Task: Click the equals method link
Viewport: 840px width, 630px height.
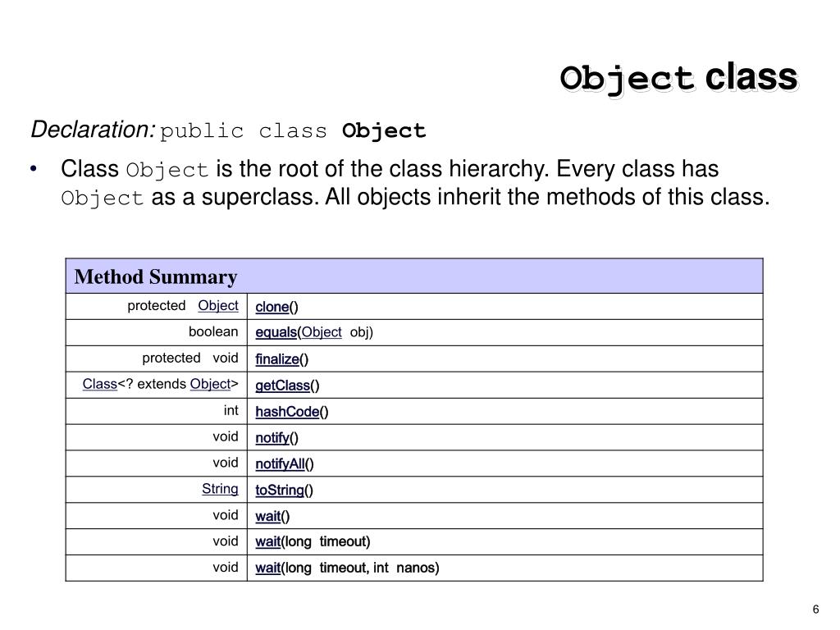Action: [x=276, y=332]
